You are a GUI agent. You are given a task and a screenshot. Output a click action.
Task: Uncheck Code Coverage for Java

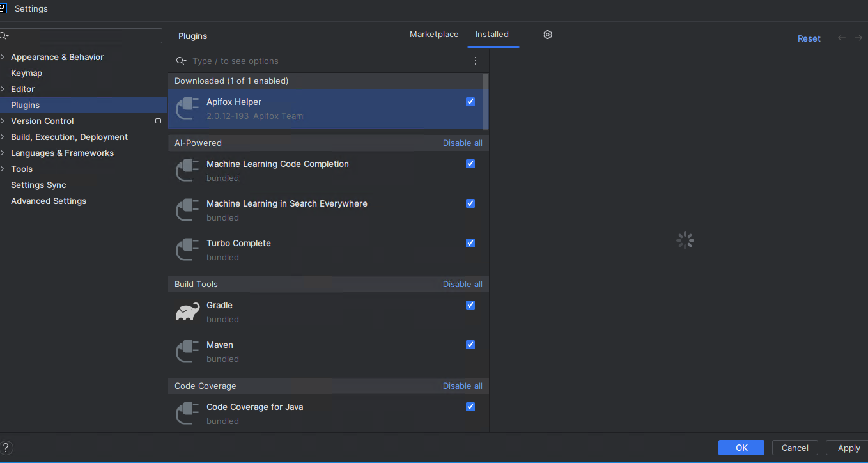pos(470,407)
